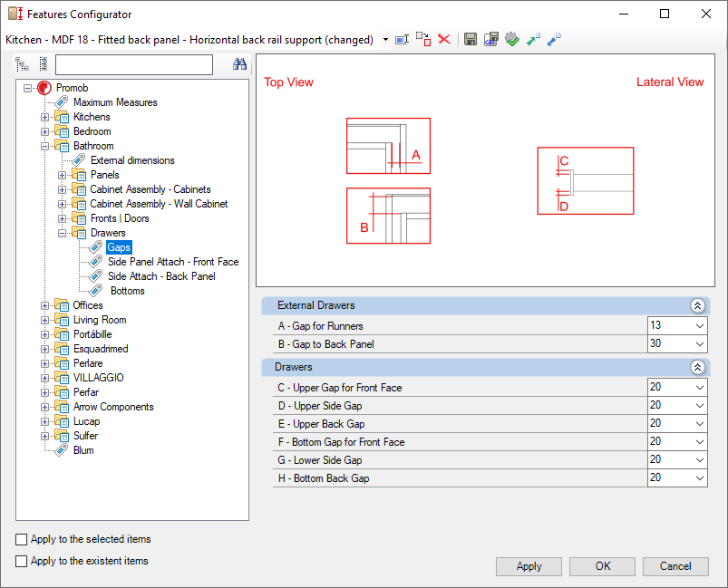Screen dimensions: 728x588
Task: Click the Apply button
Action: (529, 566)
